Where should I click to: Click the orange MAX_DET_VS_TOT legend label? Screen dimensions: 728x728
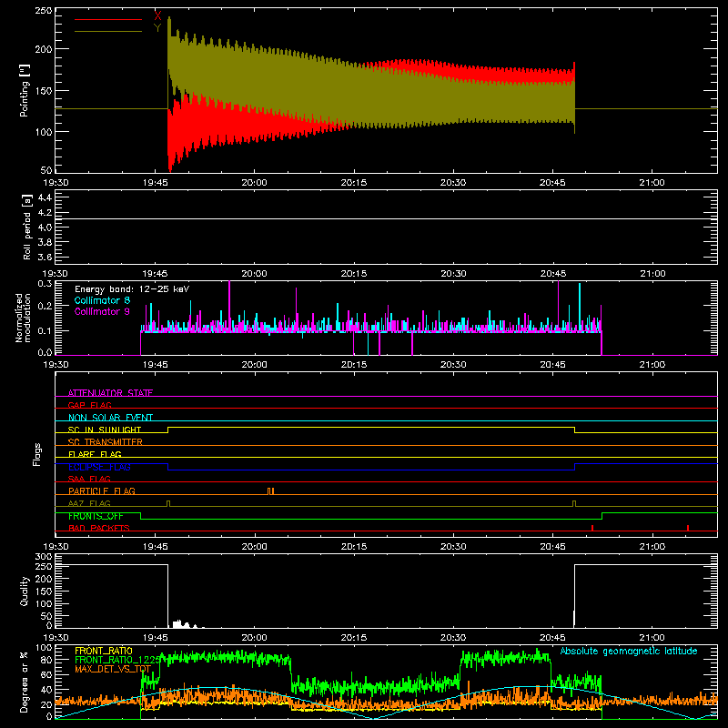(x=113, y=669)
